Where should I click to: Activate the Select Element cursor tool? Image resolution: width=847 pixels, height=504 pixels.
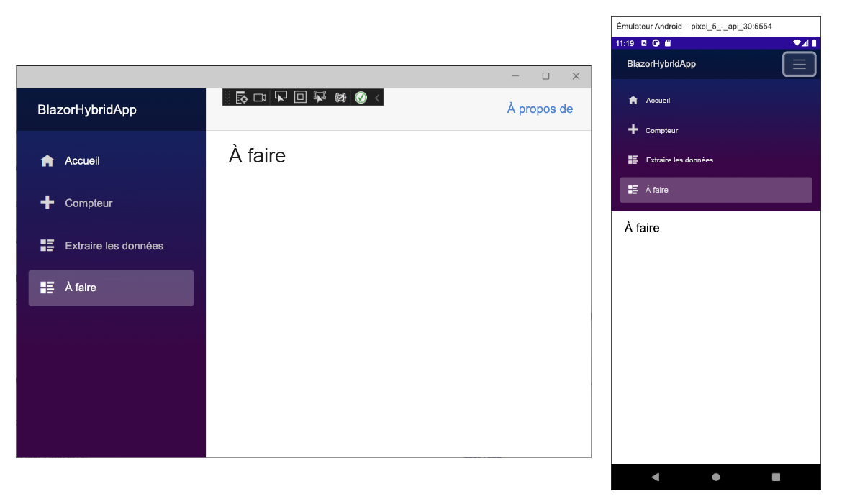pos(281,97)
